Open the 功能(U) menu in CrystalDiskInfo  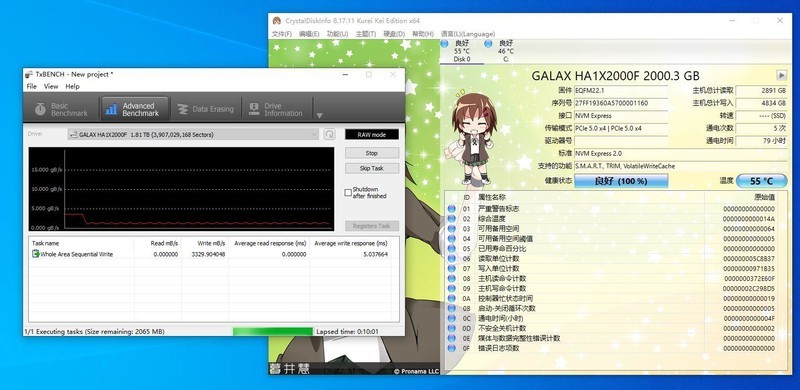(337, 34)
